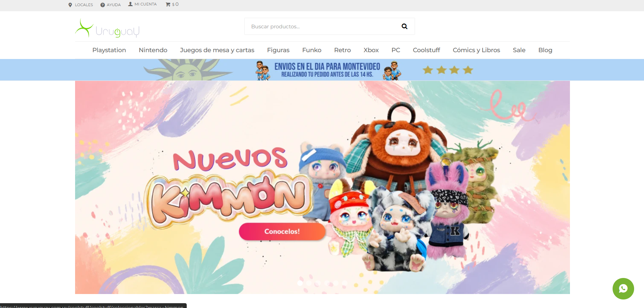Open the Nuevos Kimmon hero banner
This screenshot has width=644, height=308.
(323, 187)
